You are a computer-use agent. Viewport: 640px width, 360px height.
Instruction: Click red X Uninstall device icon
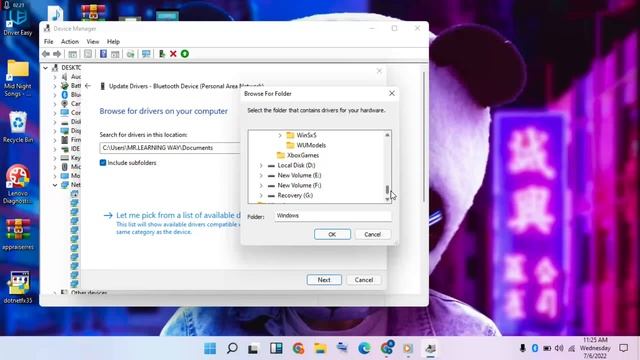(173, 54)
